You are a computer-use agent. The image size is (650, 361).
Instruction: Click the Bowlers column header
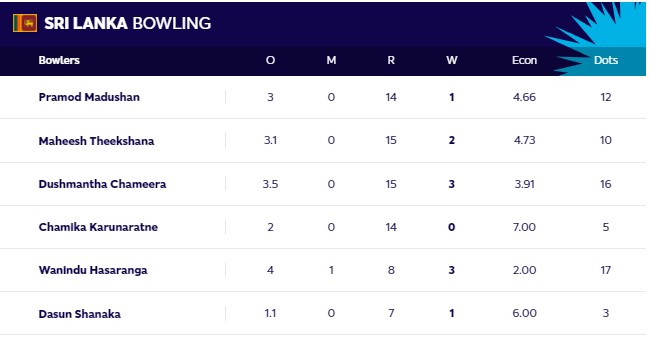point(59,60)
